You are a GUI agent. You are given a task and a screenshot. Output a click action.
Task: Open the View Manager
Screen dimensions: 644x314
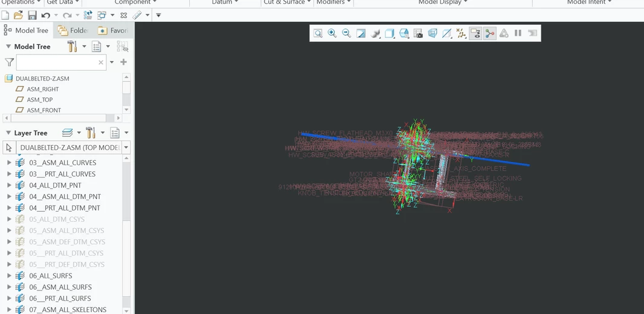point(418,33)
